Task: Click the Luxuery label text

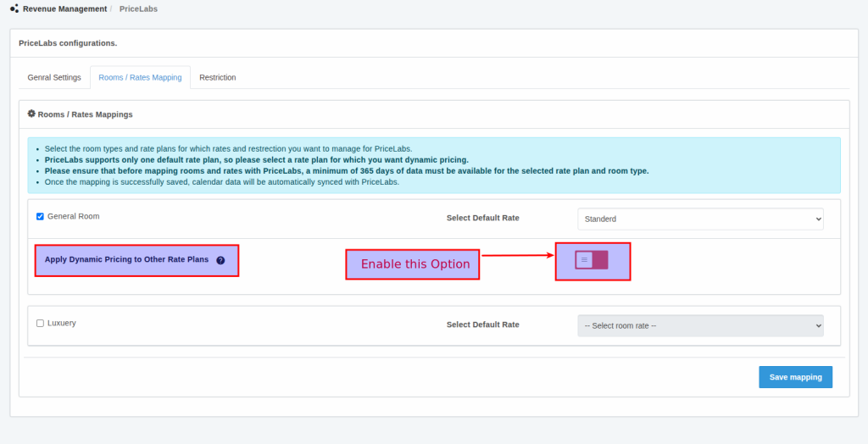Action: 62,323
